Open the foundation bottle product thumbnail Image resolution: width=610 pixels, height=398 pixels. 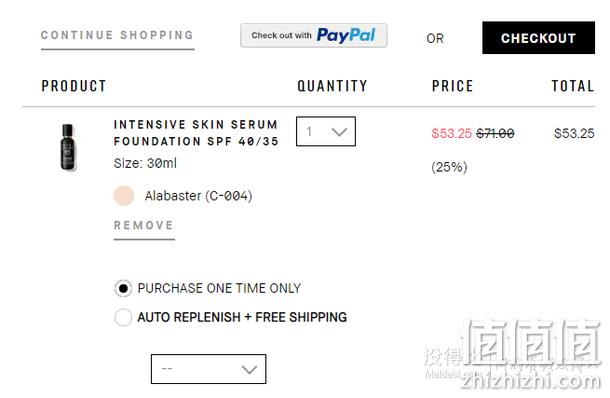click(x=68, y=147)
